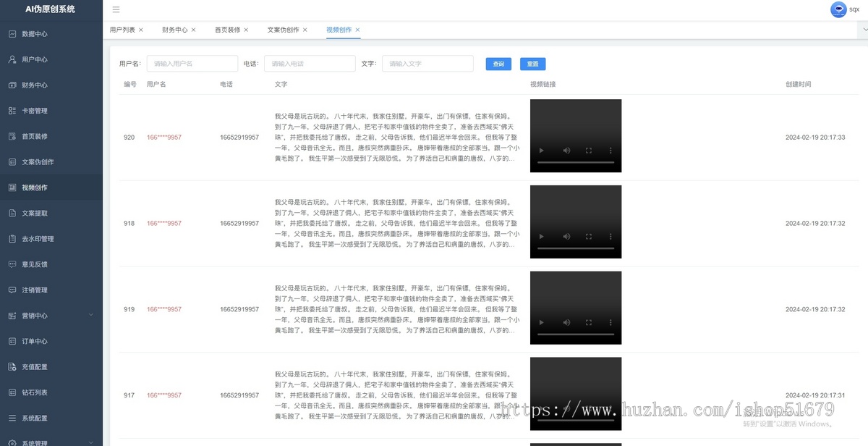Click the 订单中心 sidebar icon
The image size is (868, 446).
(12, 341)
